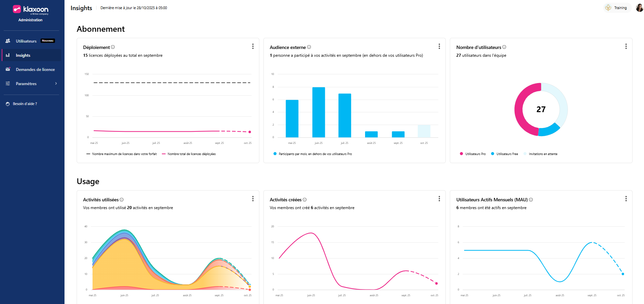
Task: Open Activités utilisées three-dot menu
Action: tap(253, 199)
